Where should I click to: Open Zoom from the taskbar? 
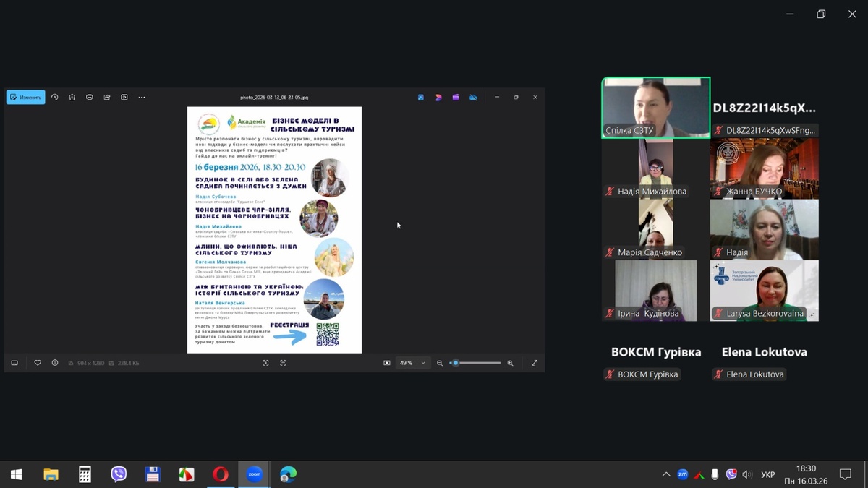(x=255, y=475)
